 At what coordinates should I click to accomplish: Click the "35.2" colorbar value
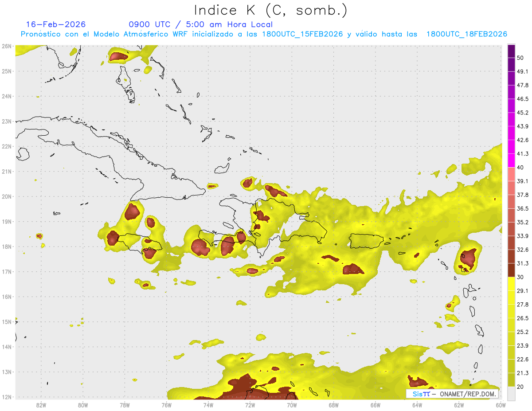pyautogui.click(x=523, y=222)
